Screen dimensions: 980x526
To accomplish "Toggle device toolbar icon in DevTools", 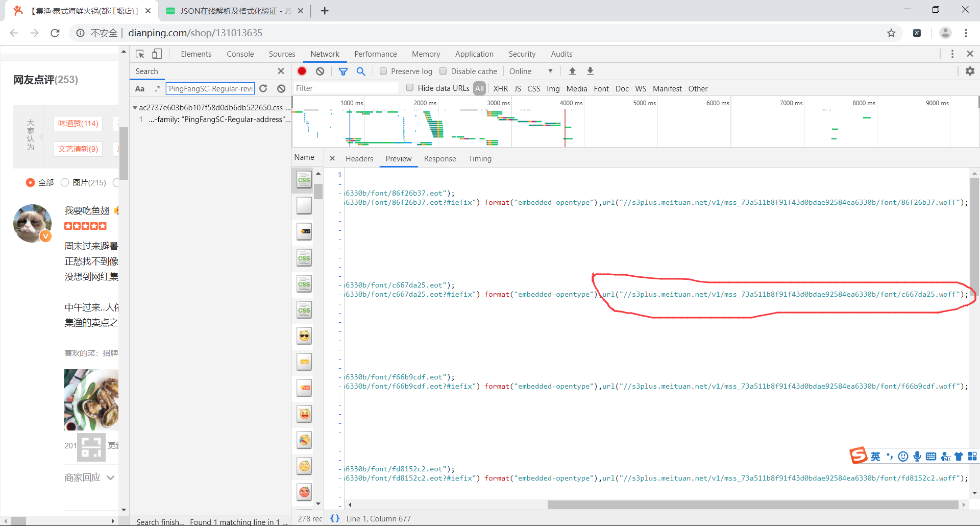I will [157, 54].
